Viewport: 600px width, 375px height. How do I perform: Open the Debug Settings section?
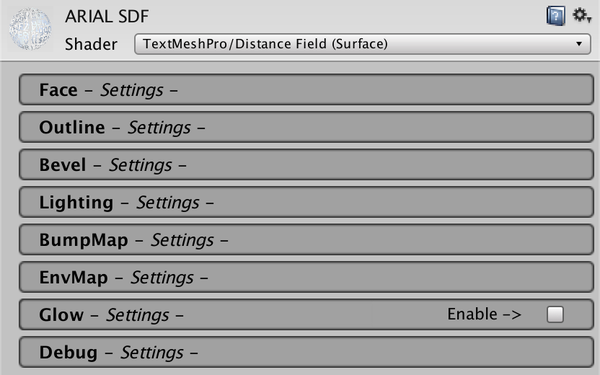pyautogui.click(x=306, y=352)
